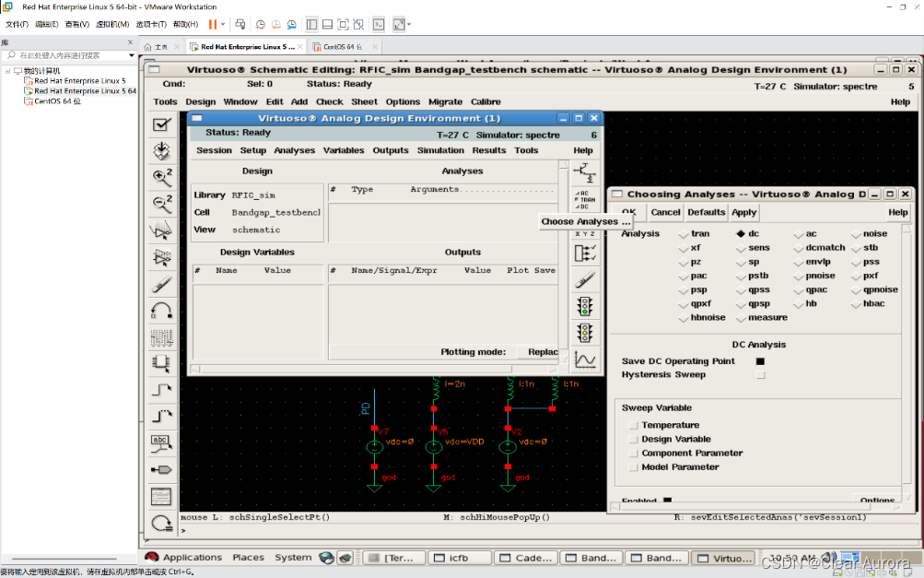Open the Command Options form icon
Image resolution: width=924 pixels, height=578 pixels.
[x=161, y=497]
